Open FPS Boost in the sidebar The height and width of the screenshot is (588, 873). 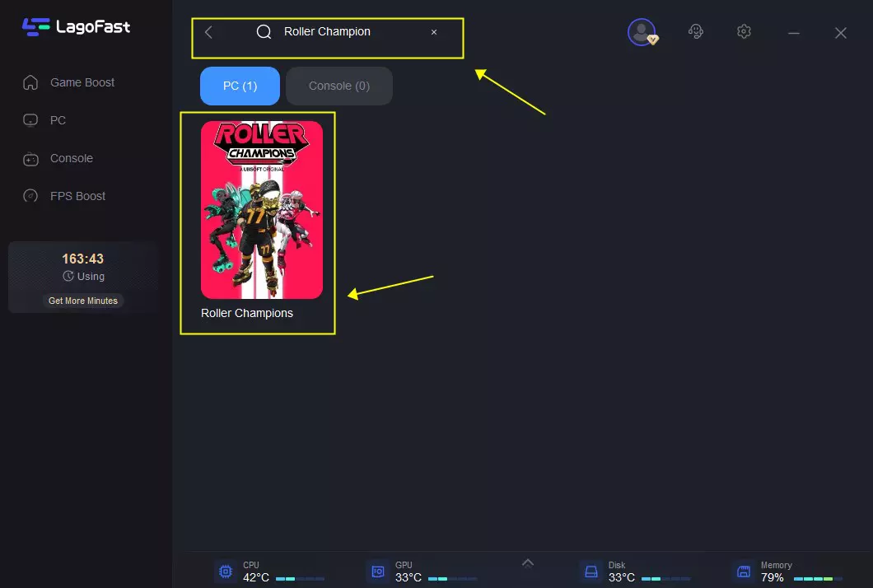point(64,196)
